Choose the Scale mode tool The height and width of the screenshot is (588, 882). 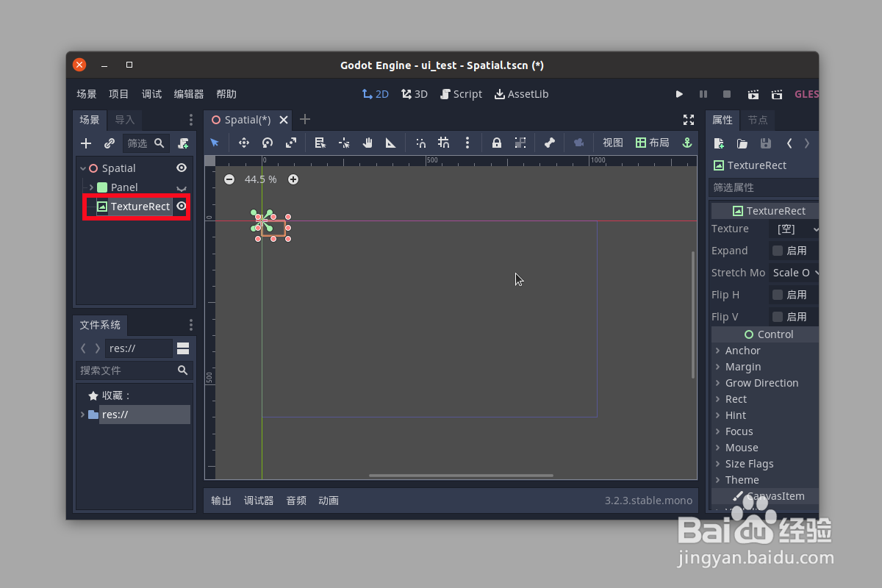pos(291,143)
